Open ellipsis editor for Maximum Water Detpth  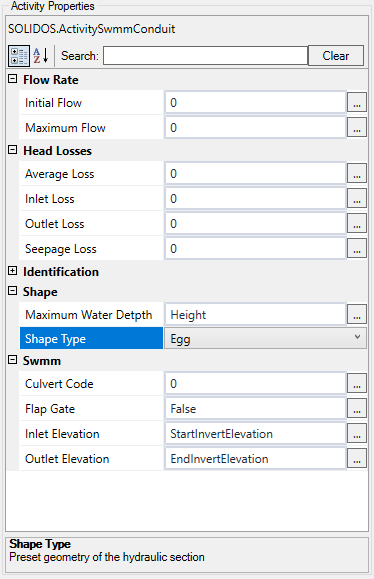357,314
